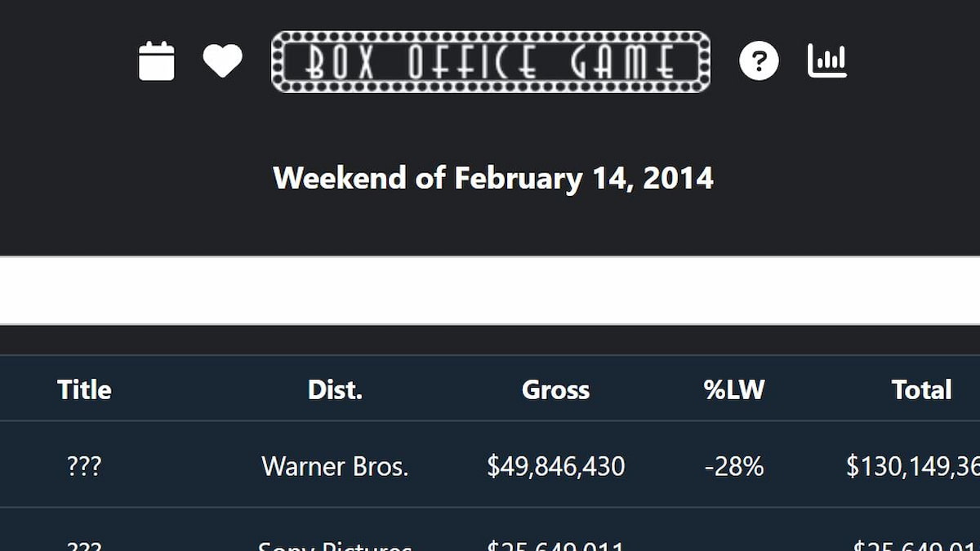
Task: Click the $49,846,430 gross value
Action: click(x=555, y=466)
